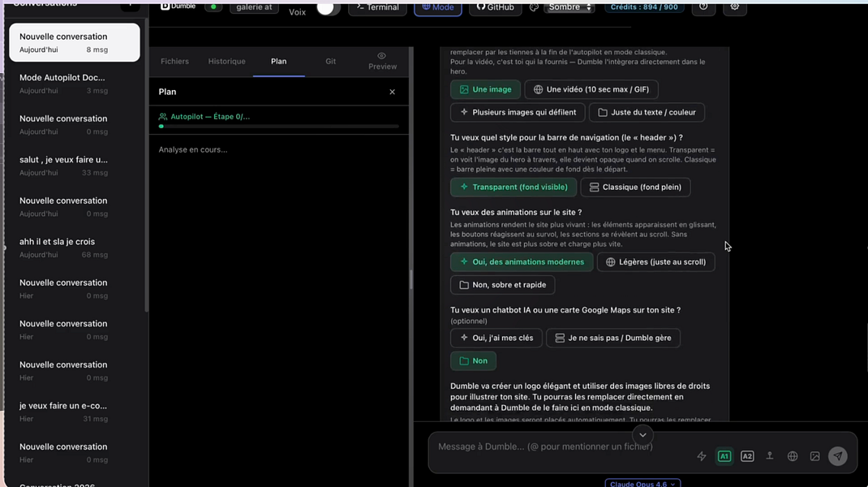Open the Terminal
The image size is (868, 487).
(x=377, y=7)
